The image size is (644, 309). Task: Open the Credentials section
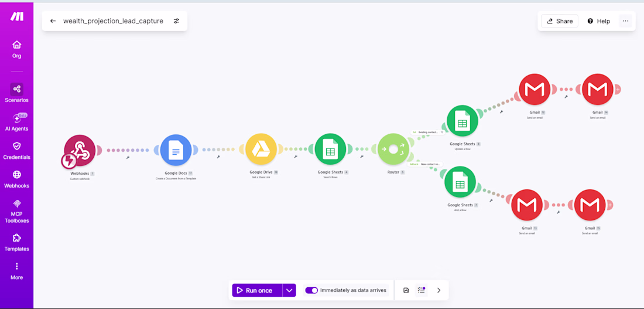(x=17, y=151)
